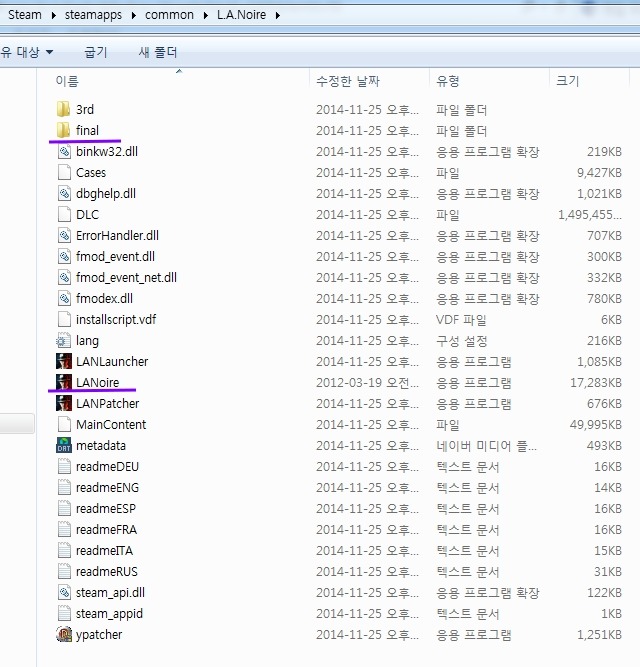Sort by the 크기 column header
The width and height of the screenshot is (640, 667).
[568, 81]
